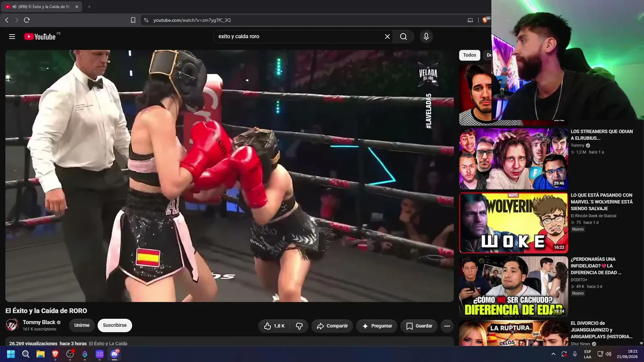The width and height of the screenshot is (644, 362).
Task: Open the network status tray icon
Action: coord(600,354)
